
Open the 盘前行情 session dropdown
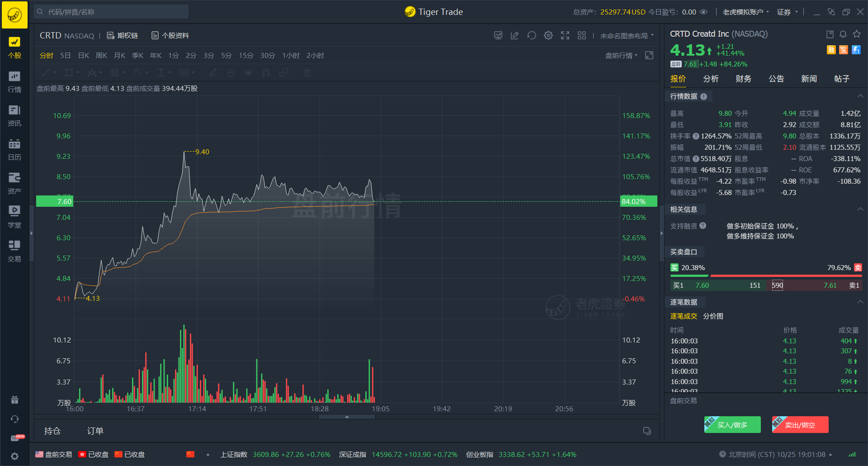pos(622,55)
